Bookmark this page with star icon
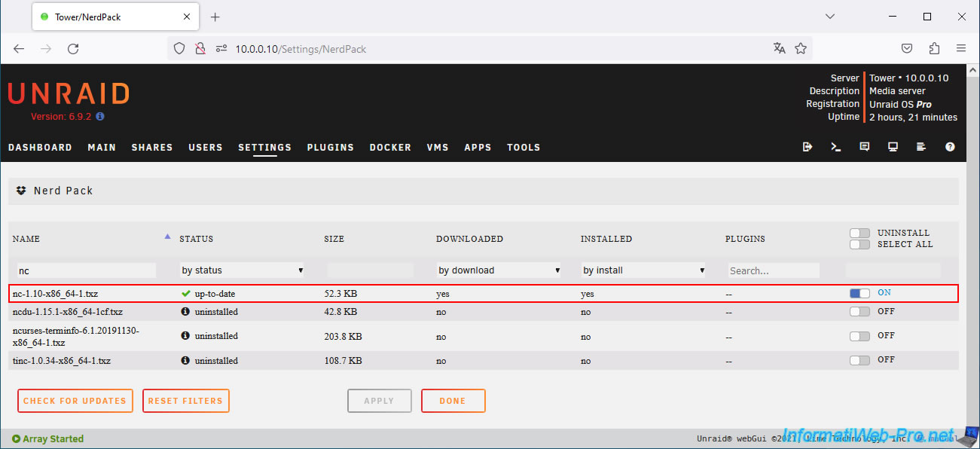980x449 pixels. (801, 48)
